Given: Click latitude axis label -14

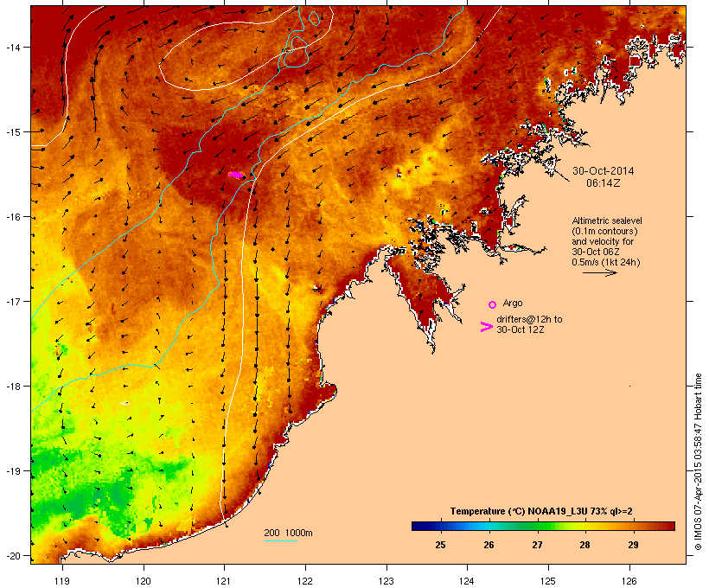Looking at the screenshot, I should pos(12,47).
